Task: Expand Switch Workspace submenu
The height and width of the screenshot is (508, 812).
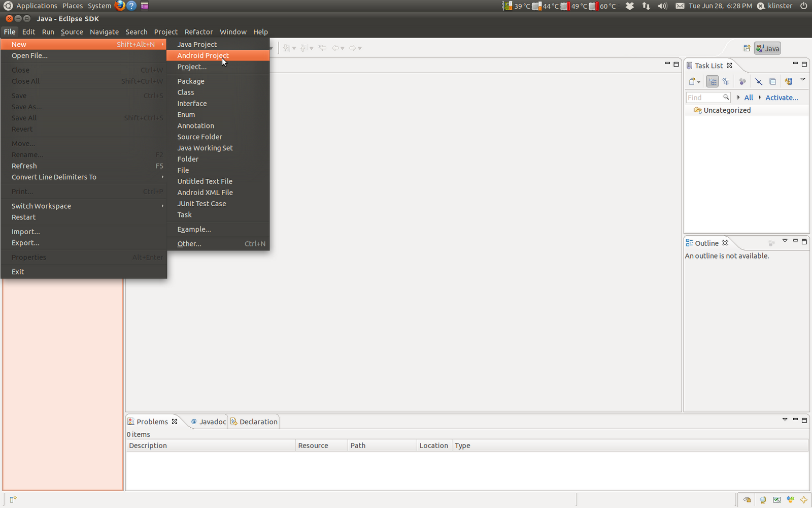Action: pos(84,206)
